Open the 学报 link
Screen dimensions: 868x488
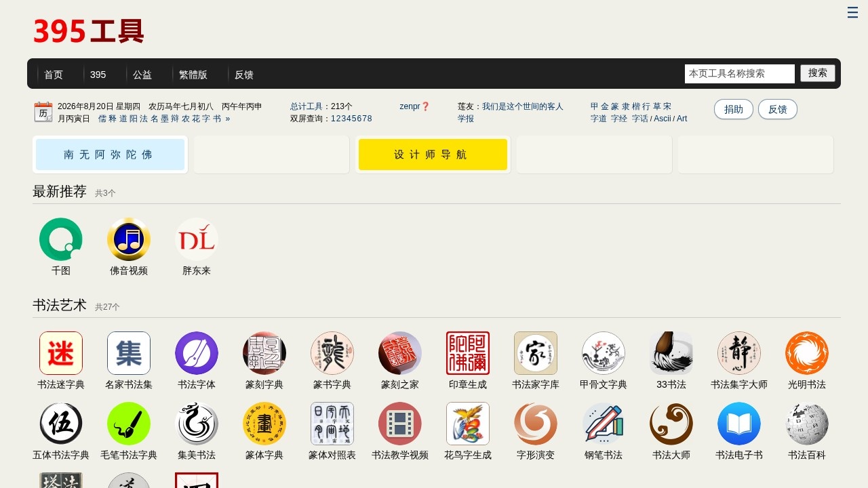(466, 119)
